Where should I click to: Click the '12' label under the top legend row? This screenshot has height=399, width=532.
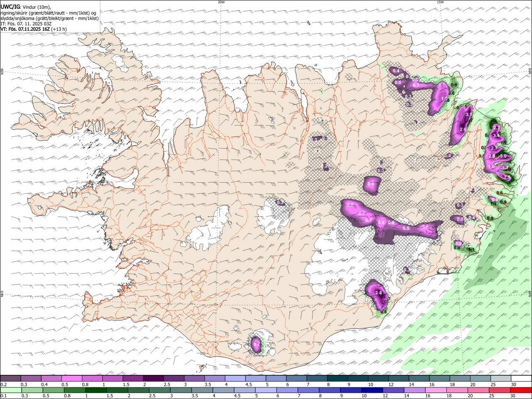click(391, 384)
